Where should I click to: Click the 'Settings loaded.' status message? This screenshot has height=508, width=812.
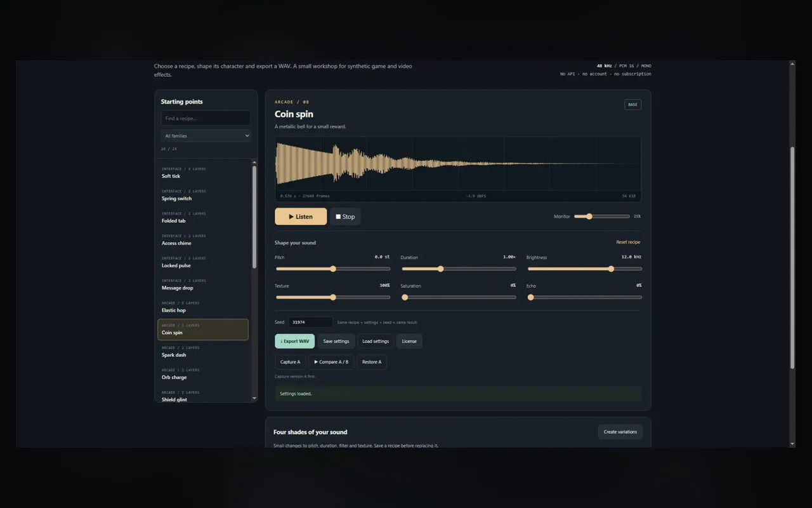(x=458, y=394)
